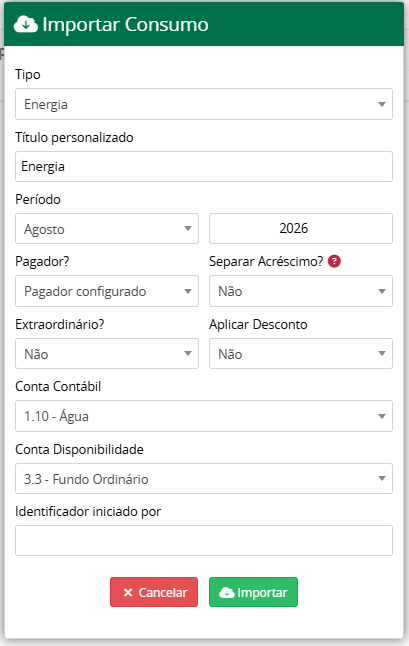Screen dimensions: 409x646
Task: Click the green Importar button
Action: click(x=253, y=592)
